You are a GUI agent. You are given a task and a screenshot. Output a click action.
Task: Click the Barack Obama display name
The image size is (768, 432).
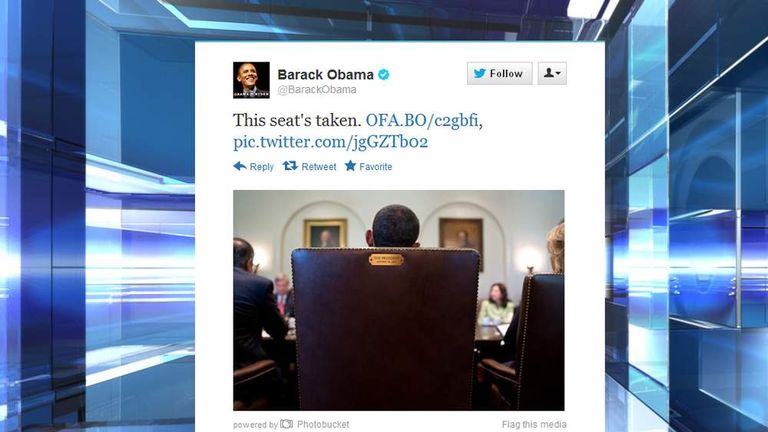pyautogui.click(x=325, y=74)
